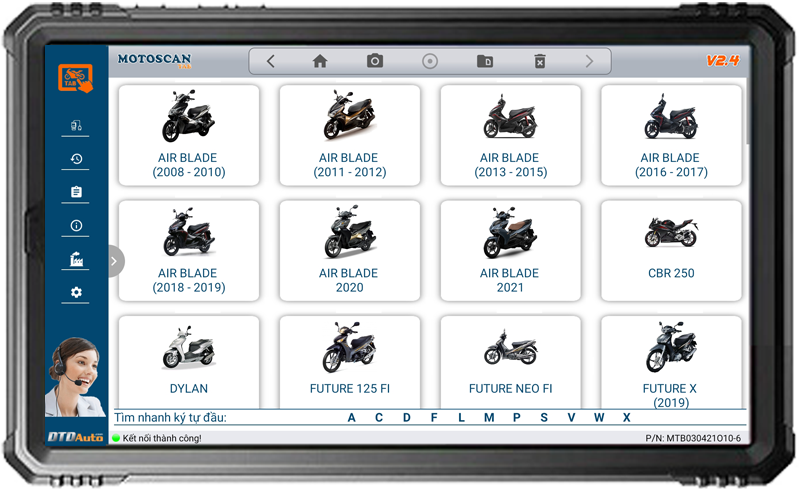Open the information sidebar icon
This screenshot has height=489, width=800.
coord(76,226)
